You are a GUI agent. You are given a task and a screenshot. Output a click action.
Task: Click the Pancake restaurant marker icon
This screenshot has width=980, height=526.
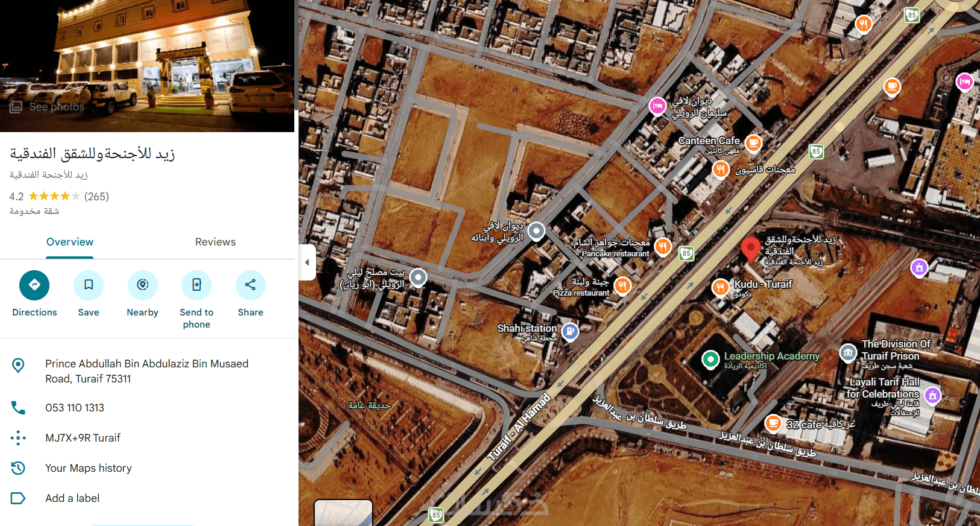pyautogui.click(x=663, y=246)
